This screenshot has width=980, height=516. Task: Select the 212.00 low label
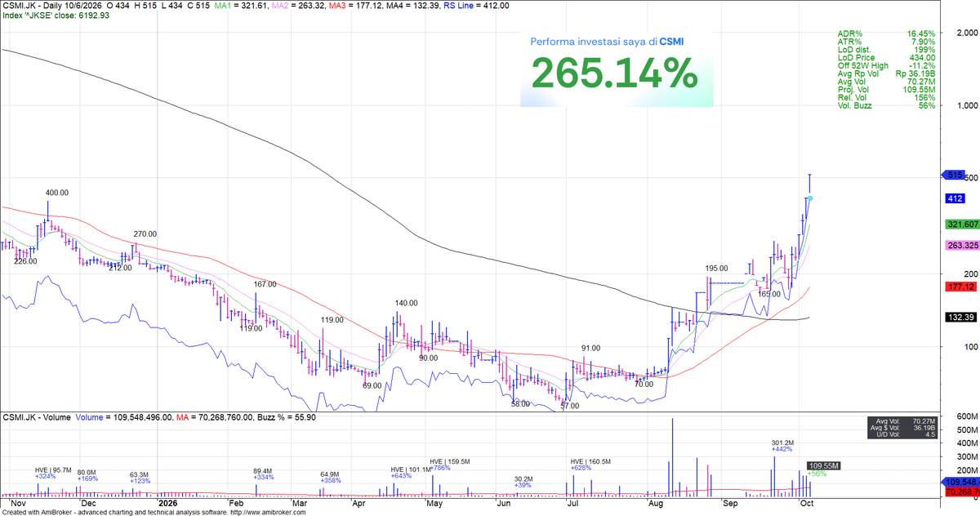[x=120, y=267]
